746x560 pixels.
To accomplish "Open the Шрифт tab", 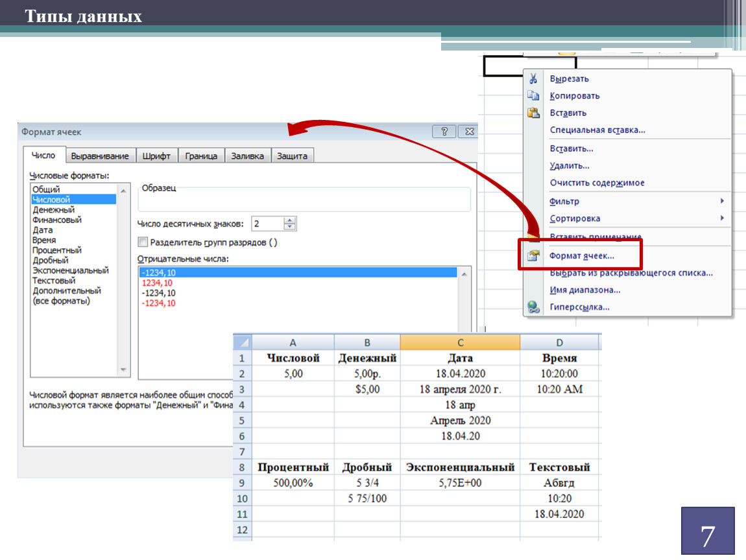I will [x=156, y=156].
